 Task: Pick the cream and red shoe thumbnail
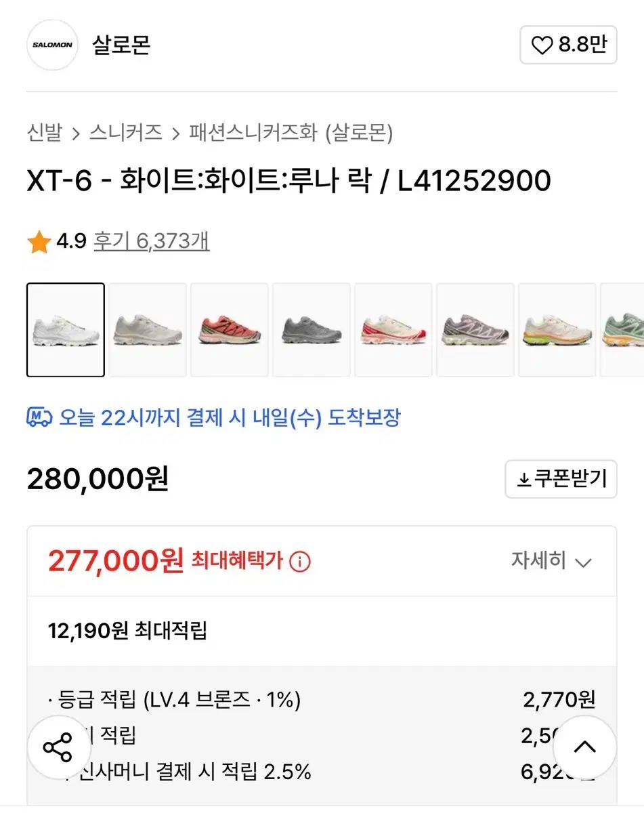393,330
